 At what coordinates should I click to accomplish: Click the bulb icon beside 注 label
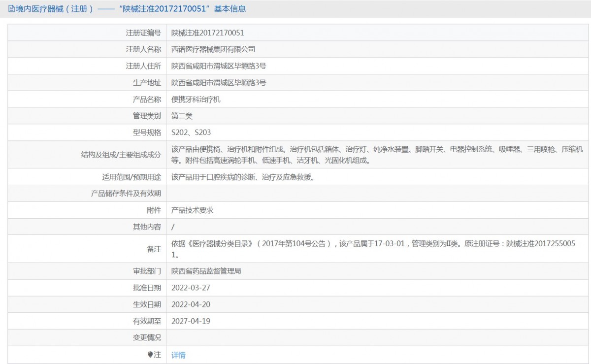point(150,355)
